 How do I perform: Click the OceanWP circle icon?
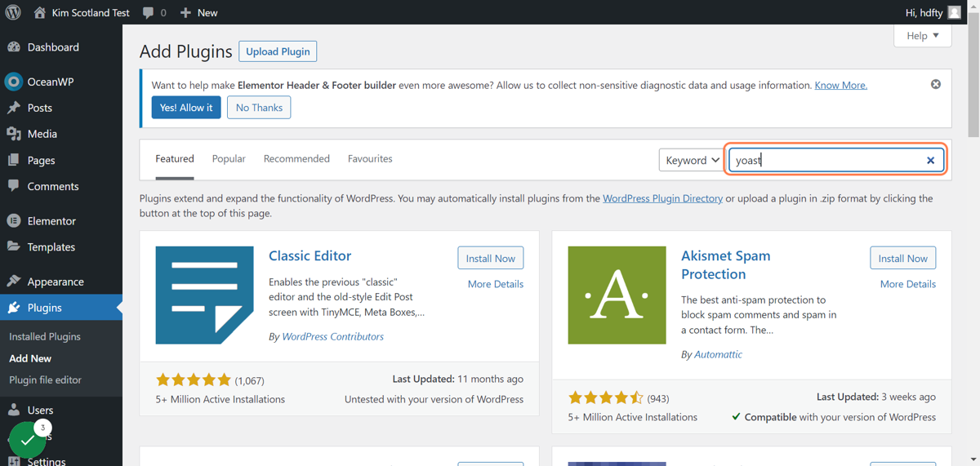(13, 82)
